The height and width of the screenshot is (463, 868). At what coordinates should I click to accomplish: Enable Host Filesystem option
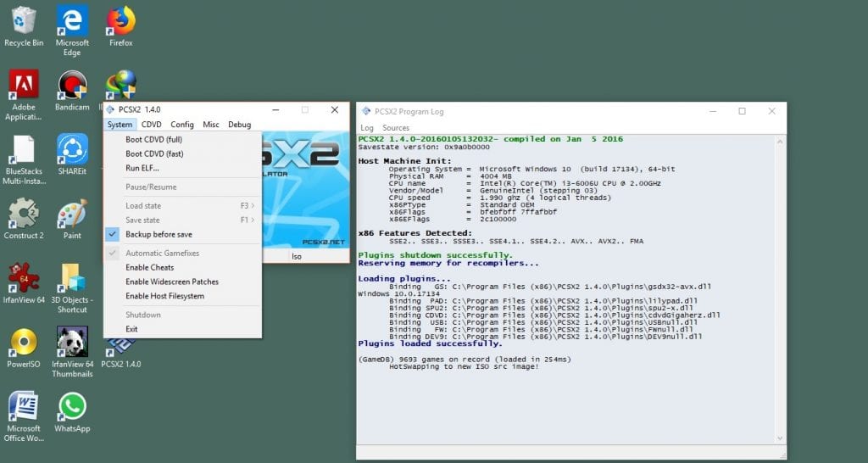(182, 296)
